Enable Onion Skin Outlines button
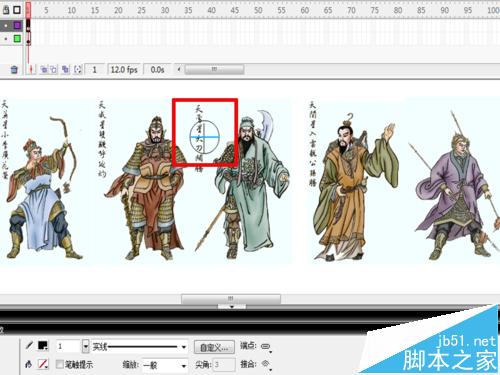Screen dimensions: 500x375 pyautogui.click(x=53, y=70)
